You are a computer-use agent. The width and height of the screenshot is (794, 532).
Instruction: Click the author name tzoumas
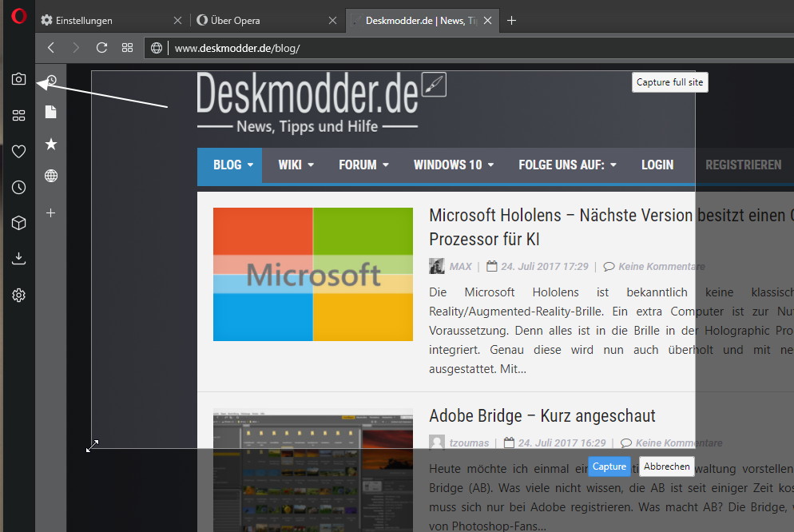[x=470, y=443]
